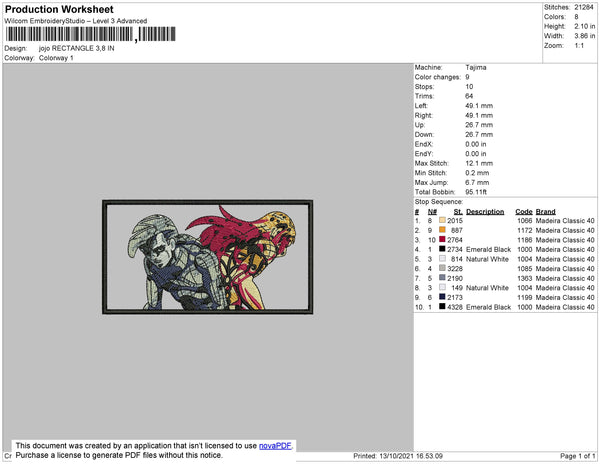Click the embroidery design preview thumbnail
This screenshot has width=600, height=464.
208,257
